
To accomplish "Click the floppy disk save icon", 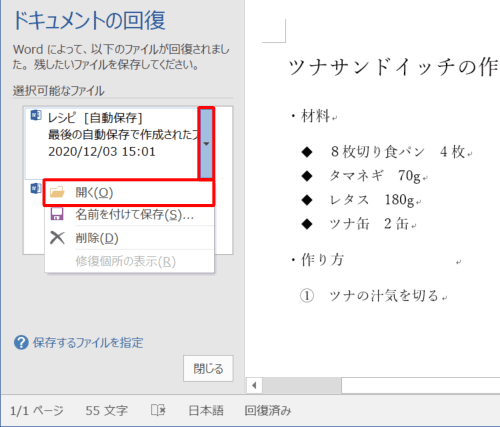I will 57,214.
